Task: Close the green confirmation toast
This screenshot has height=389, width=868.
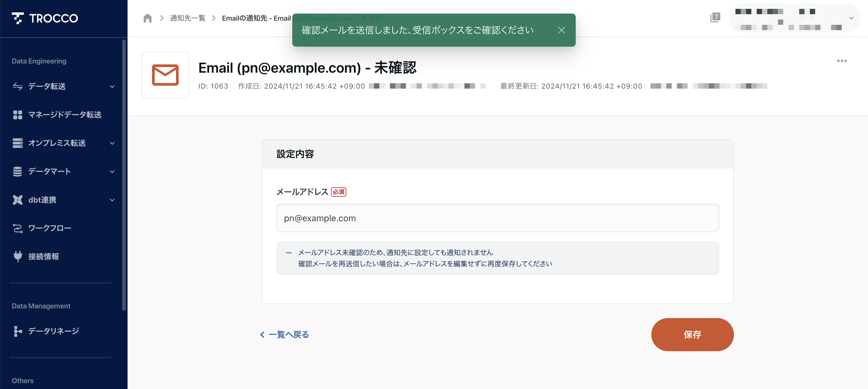Action: click(561, 30)
